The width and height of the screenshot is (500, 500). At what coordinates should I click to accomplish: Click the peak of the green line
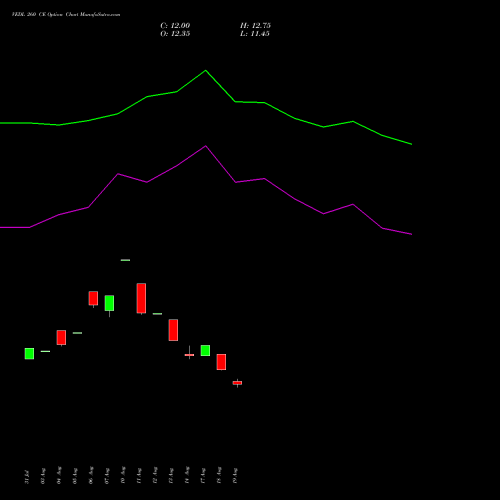pyautogui.click(x=205, y=70)
